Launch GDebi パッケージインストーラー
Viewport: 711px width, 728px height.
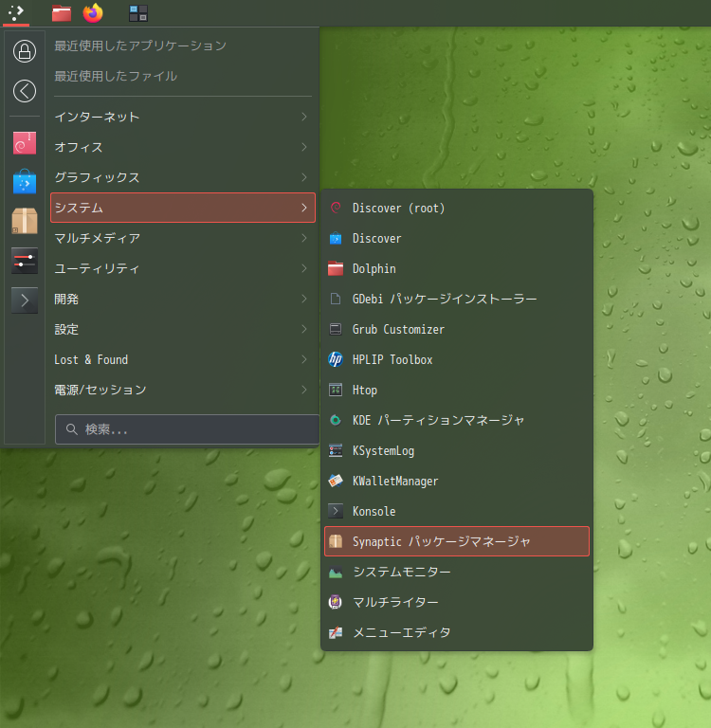(457, 299)
